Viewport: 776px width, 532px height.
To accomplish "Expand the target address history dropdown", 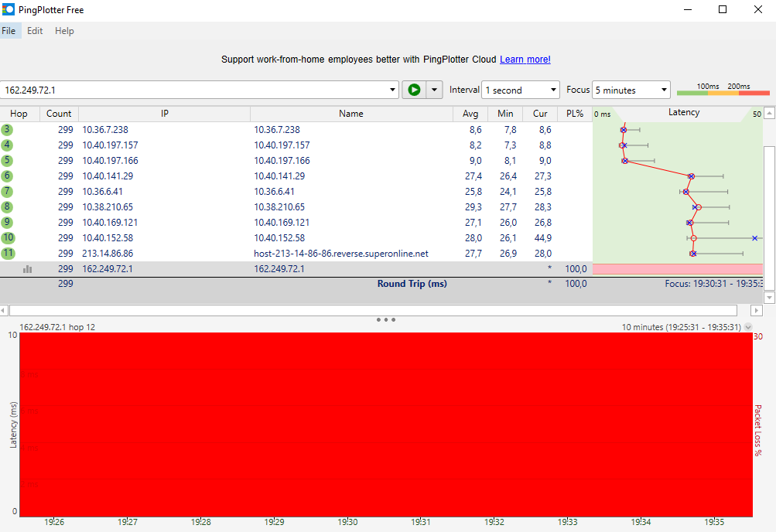I will click(392, 90).
